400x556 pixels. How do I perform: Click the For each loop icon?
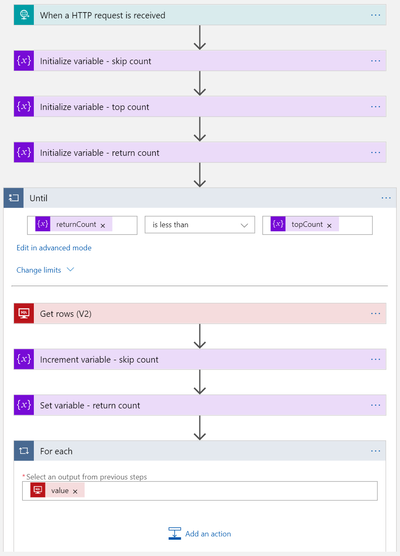(24, 451)
